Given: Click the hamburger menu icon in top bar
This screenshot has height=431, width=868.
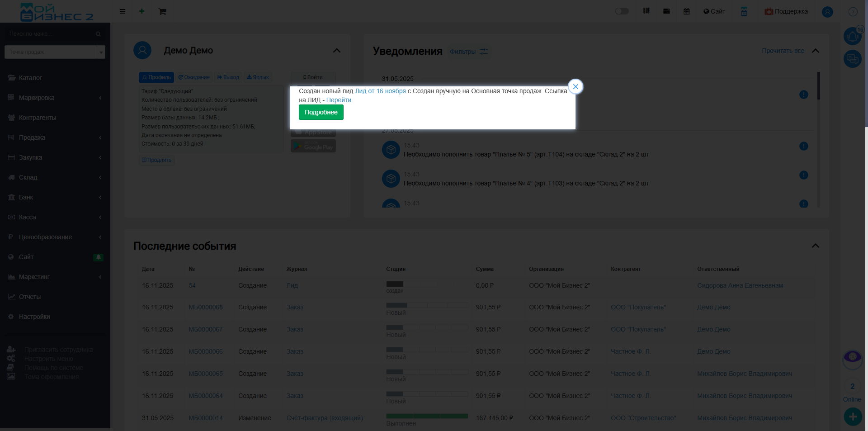Looking at the screenshot, I should [x=123, y=11].
